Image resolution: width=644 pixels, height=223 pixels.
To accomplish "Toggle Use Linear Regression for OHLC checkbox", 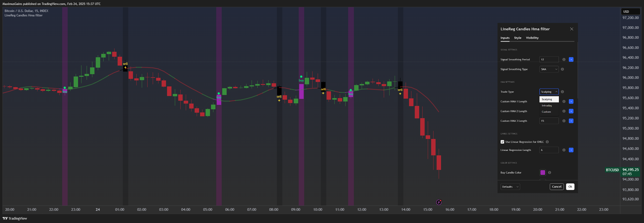I will pos(502,142).
